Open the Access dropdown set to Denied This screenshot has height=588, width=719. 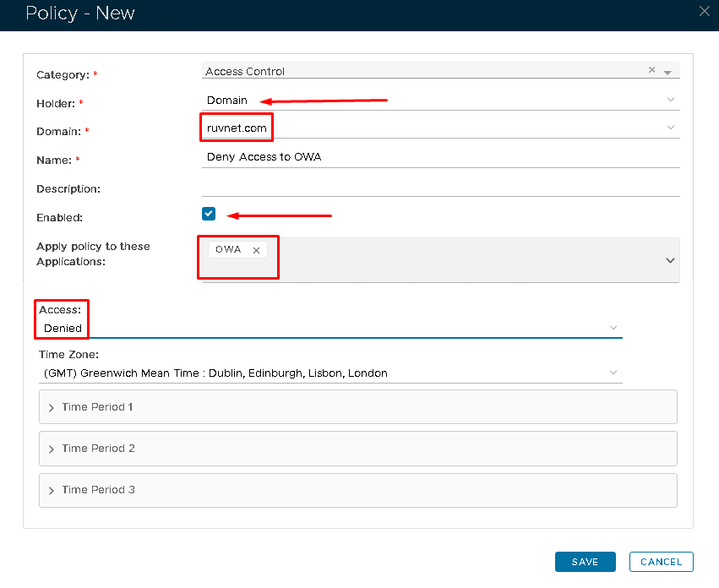click(x=613, y=328)
